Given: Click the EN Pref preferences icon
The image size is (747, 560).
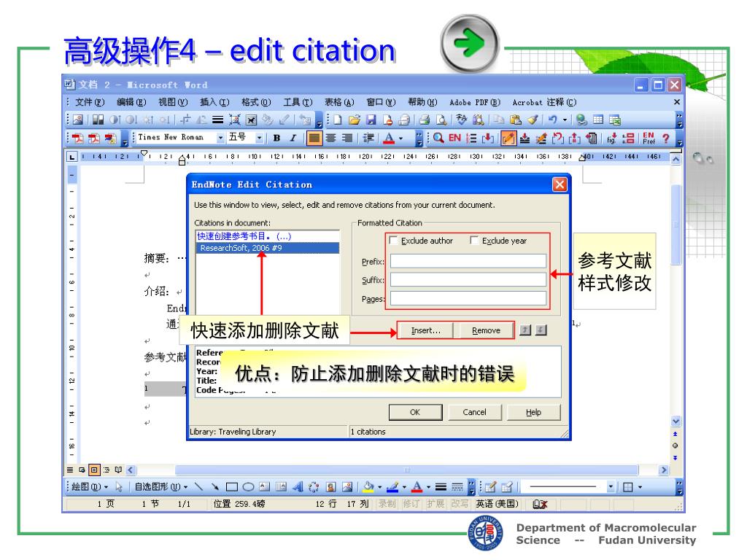Looking at the screenshot, I should [649, 138].
